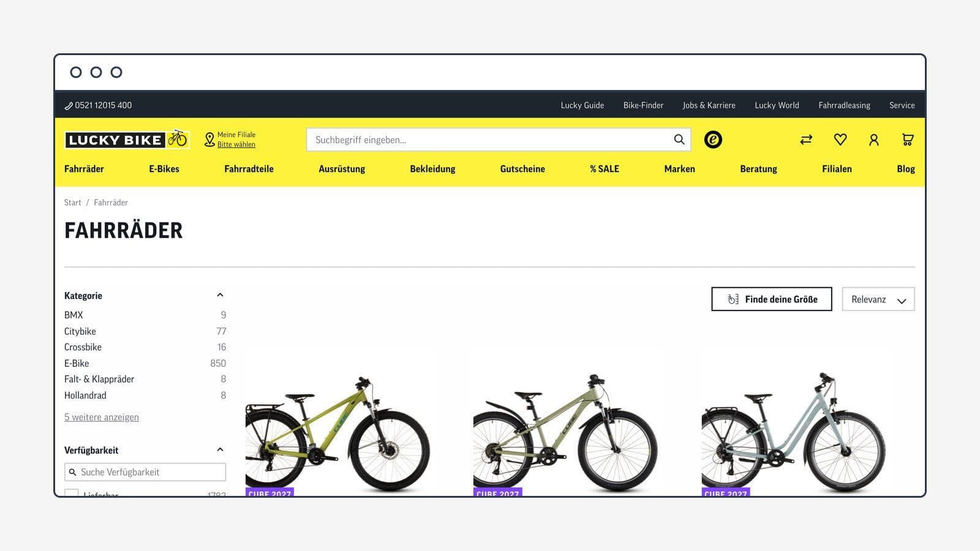
Task: Go to Gutscheine page
Action: click(x=522, y=169)
